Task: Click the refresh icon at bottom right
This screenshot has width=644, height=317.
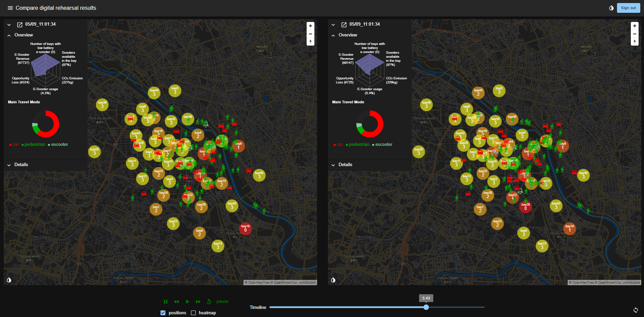Action: 636,310
